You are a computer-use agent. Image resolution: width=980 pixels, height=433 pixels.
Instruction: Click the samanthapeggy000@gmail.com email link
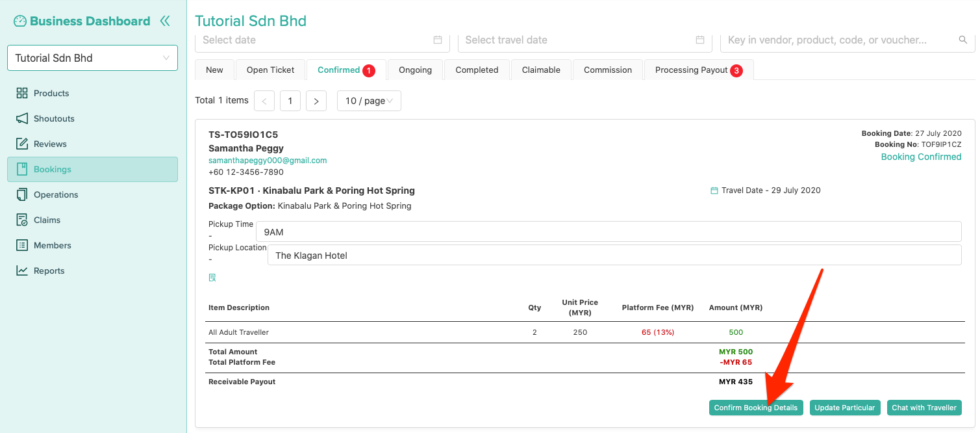click(x=268, y=160)
